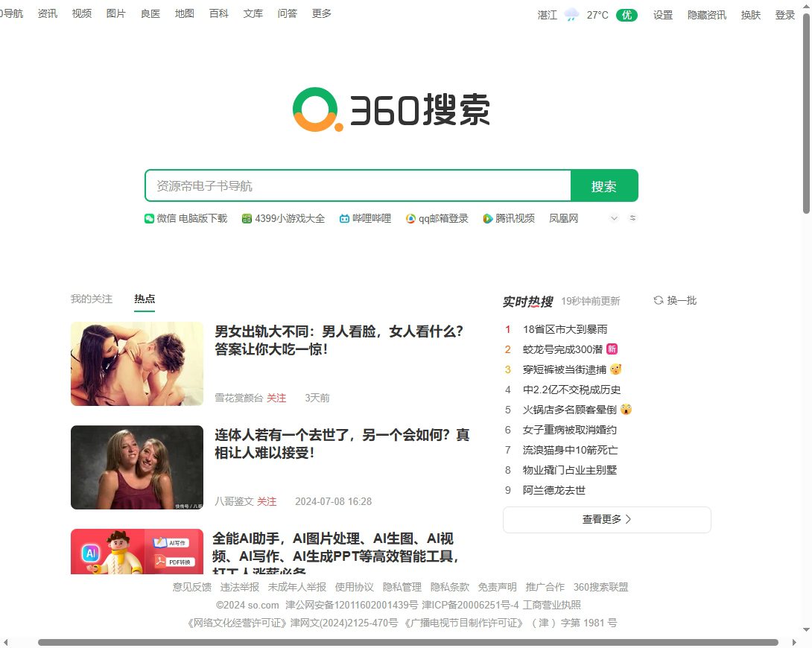Screen dimensions: 812x648
Task: Click the shortcut customize settings icon
Action: [x=632, y=218]
